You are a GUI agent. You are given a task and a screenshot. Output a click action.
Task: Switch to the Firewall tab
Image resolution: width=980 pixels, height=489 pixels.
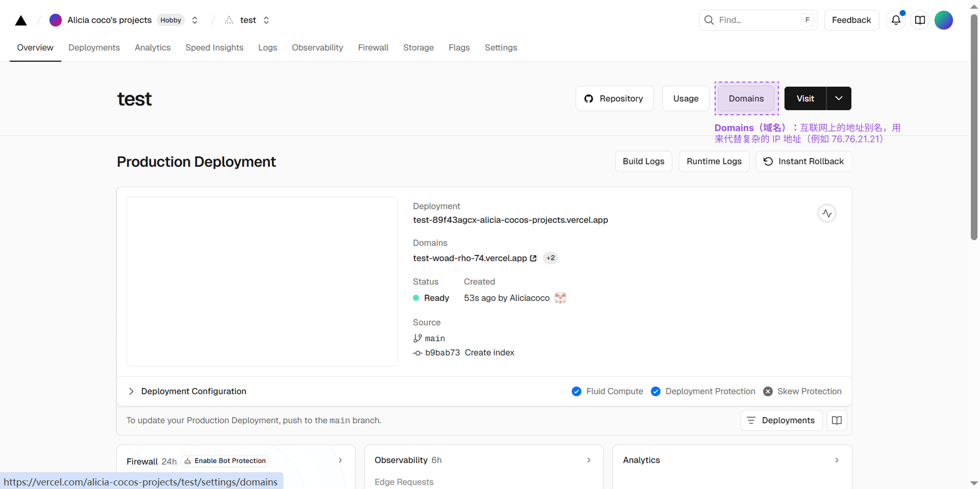[373, 47]
